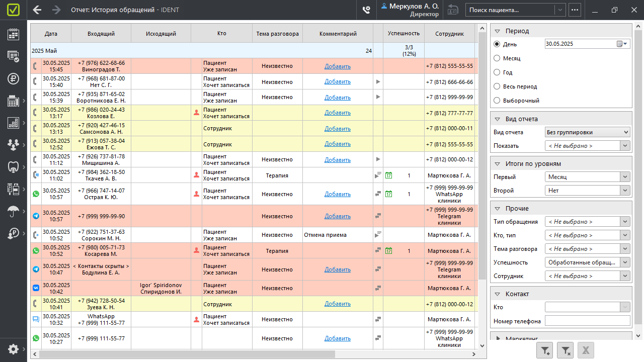Open the schedule calendar sidebar icon

[13, 34]
